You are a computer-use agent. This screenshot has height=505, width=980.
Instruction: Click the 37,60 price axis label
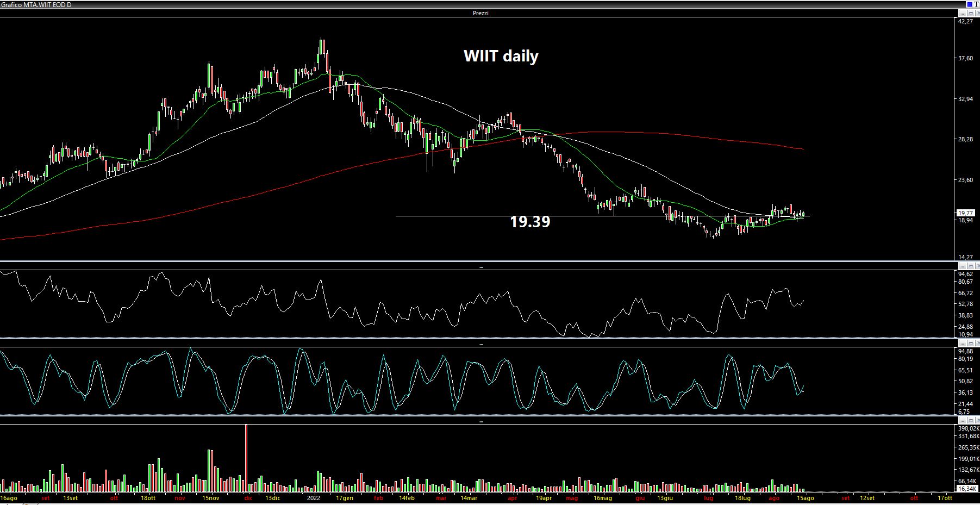tap(965, 59)
